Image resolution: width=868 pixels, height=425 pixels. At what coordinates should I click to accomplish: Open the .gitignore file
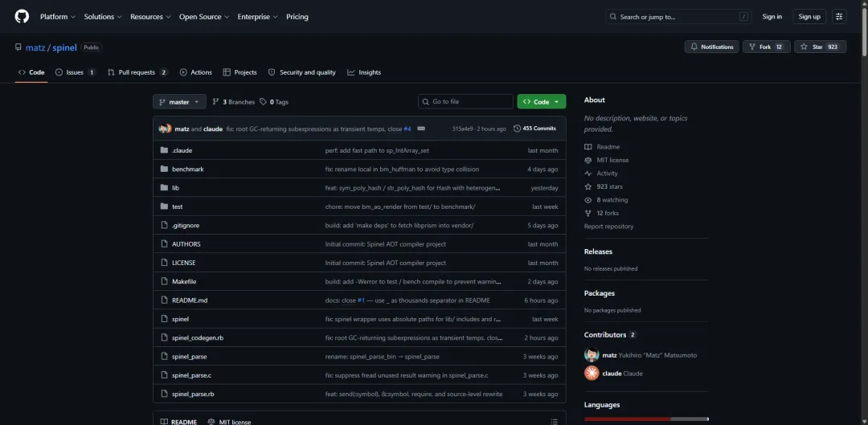[x=186, y=226]
